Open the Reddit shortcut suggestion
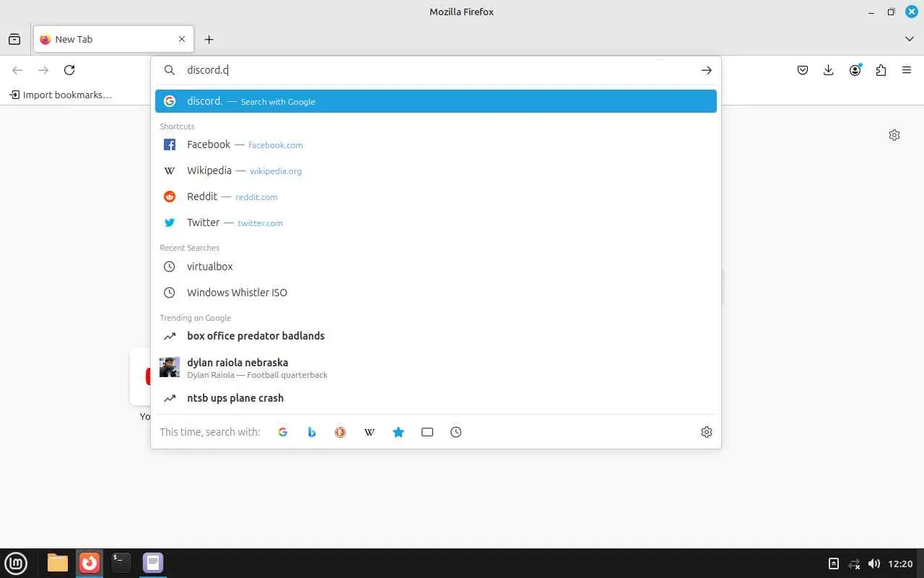 436,197
